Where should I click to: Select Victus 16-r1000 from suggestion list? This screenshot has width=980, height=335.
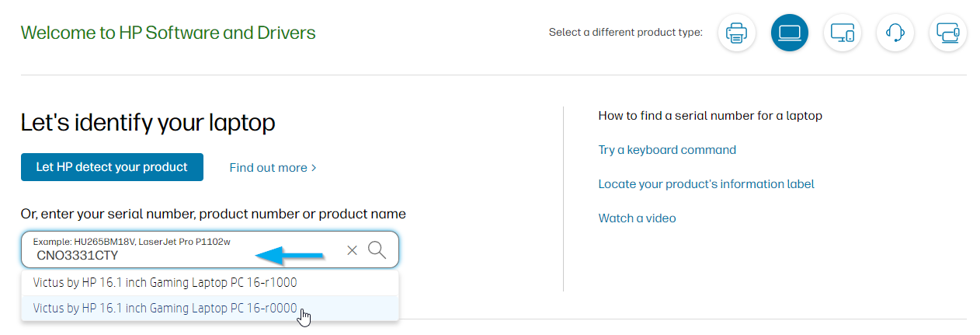(165, 282)
